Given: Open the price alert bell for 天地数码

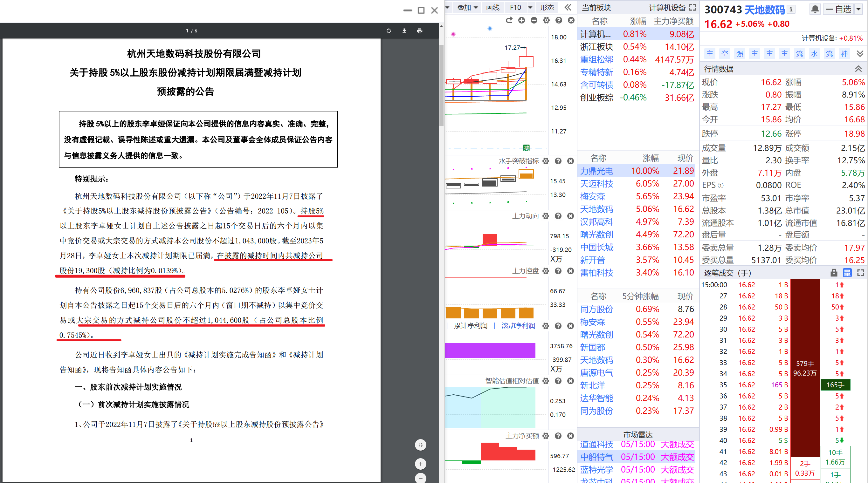Looking at the screenshot, I should [815, 9].
